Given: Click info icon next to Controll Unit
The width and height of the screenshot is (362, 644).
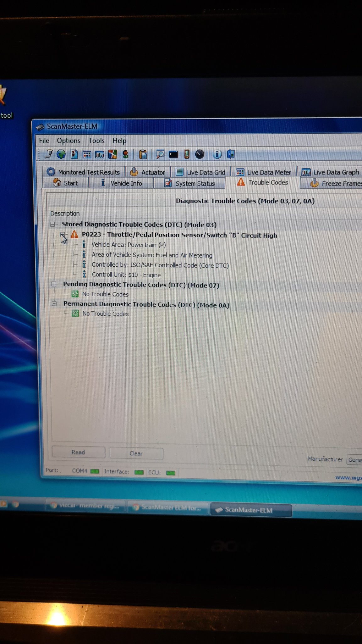Looking at the screenshot, I should point(84,274).
